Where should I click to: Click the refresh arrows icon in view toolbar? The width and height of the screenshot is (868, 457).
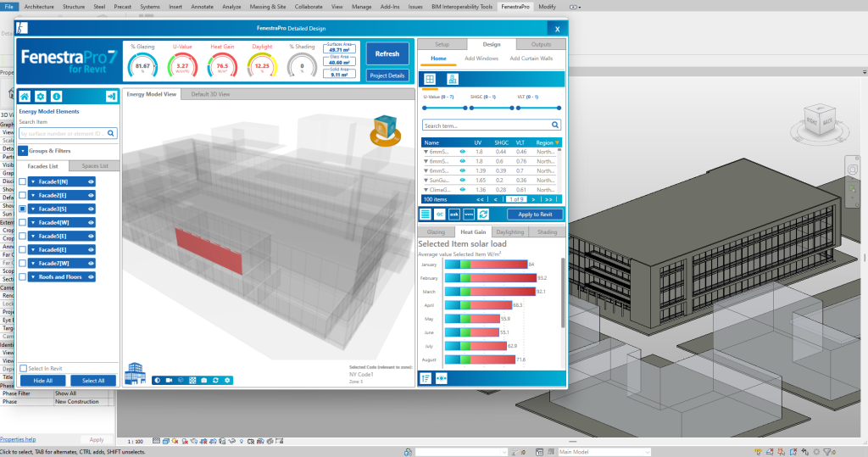point(216,381)
